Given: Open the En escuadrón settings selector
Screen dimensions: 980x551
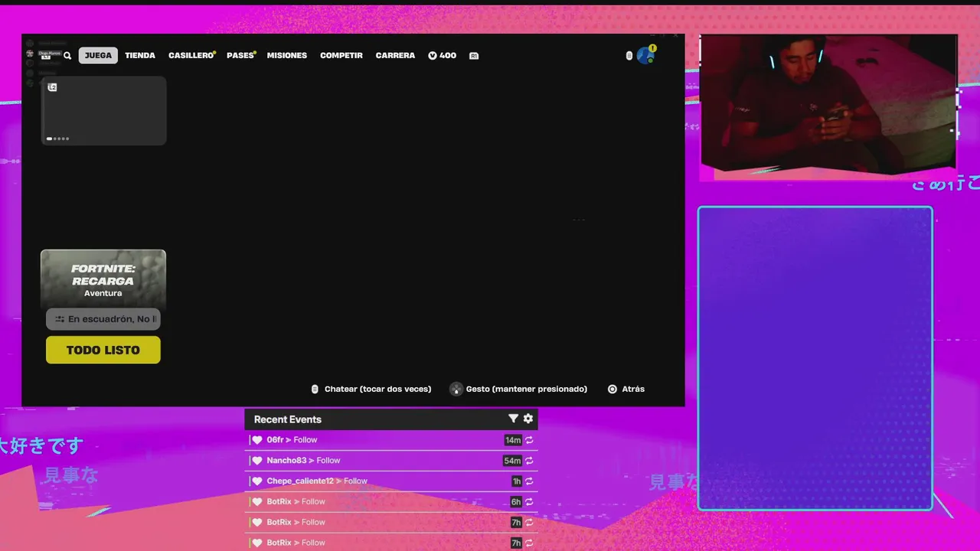Looking at the screenshot, I should [103, 319].
